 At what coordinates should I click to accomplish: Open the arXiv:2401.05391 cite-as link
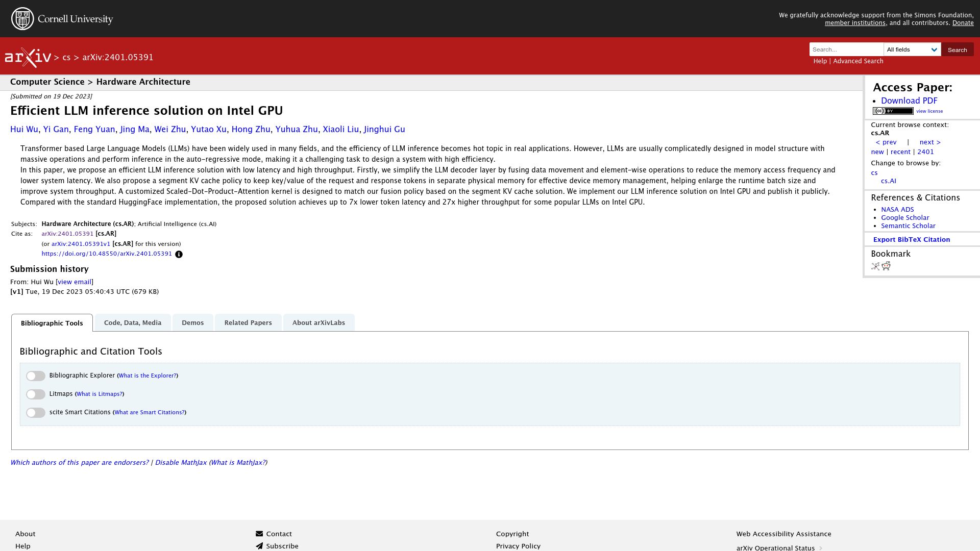[x=67, y=234]
